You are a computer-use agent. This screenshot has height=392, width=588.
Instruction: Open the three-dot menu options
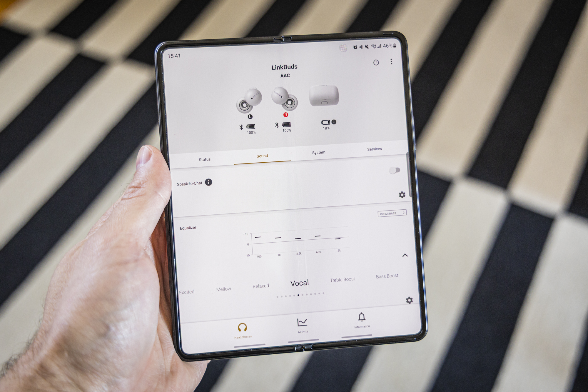pyautogui.click(x=392, y=61)
